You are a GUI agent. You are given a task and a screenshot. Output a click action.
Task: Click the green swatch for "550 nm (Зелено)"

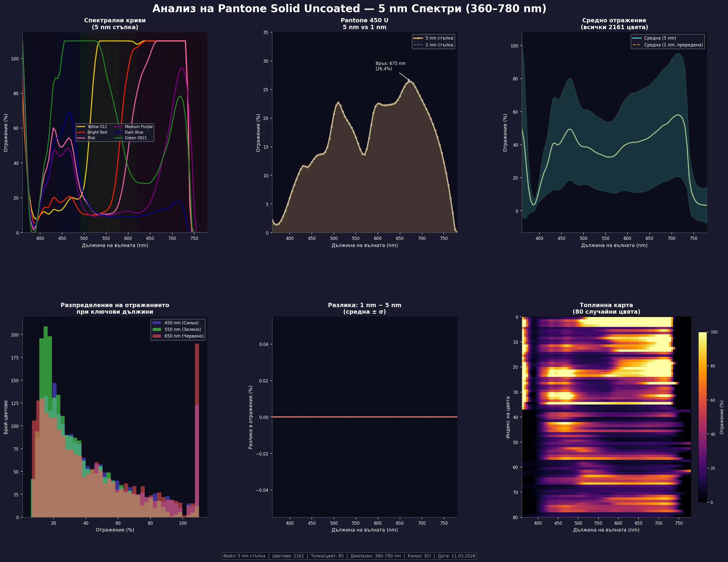157,329
